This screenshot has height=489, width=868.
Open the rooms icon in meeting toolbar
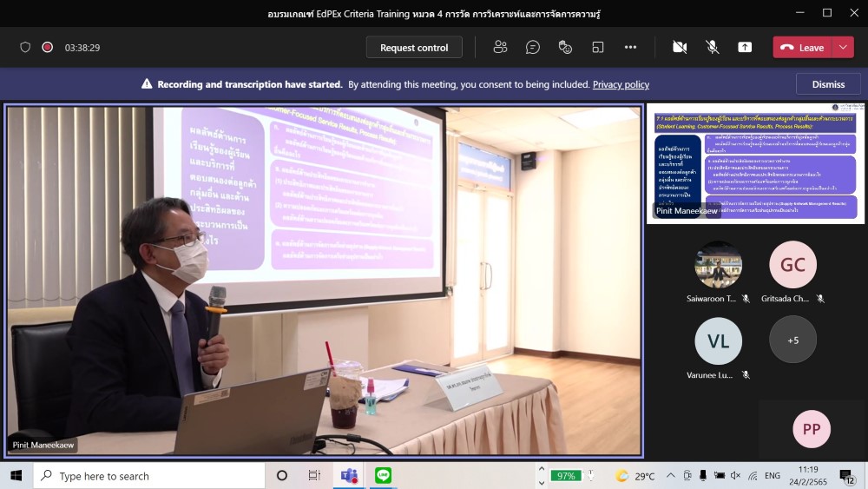[x=598, y=47]
